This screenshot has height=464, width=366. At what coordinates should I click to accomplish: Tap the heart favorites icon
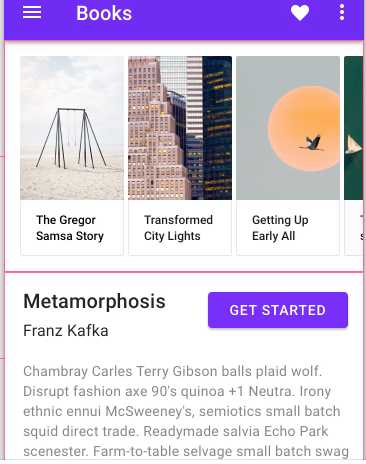click(300, 13)
